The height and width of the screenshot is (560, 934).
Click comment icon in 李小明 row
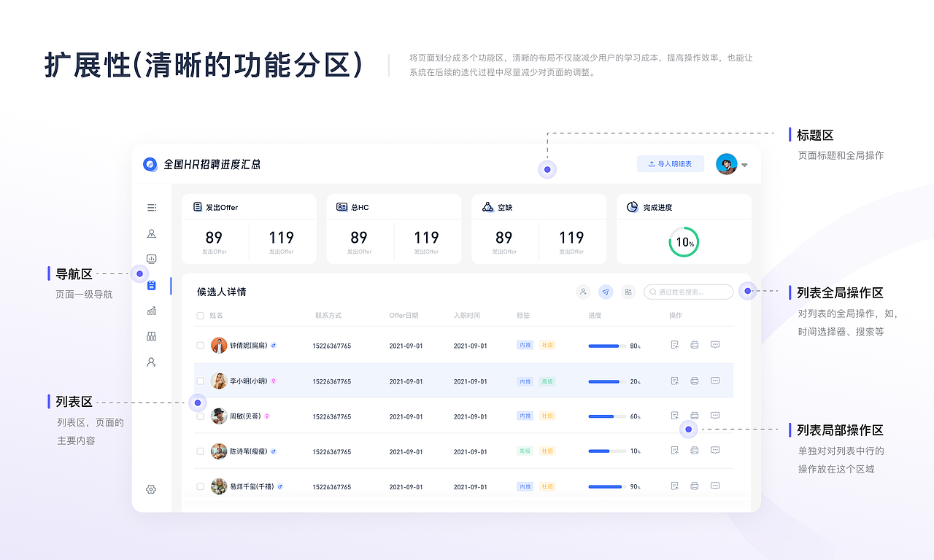[x=715, y=381]
